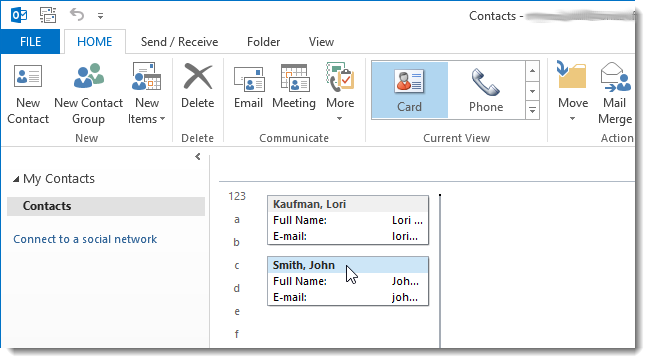The height and width of the screenshot is (363, 650).
Task: Click John's E-mail field
Action: click(x=348, y=297)
